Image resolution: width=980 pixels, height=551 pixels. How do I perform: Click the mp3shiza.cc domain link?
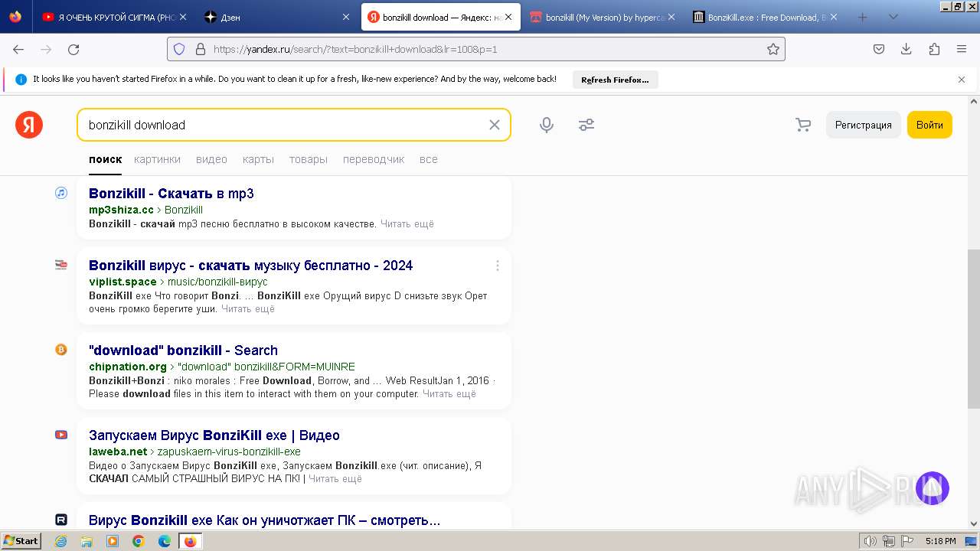coord(121,210)
